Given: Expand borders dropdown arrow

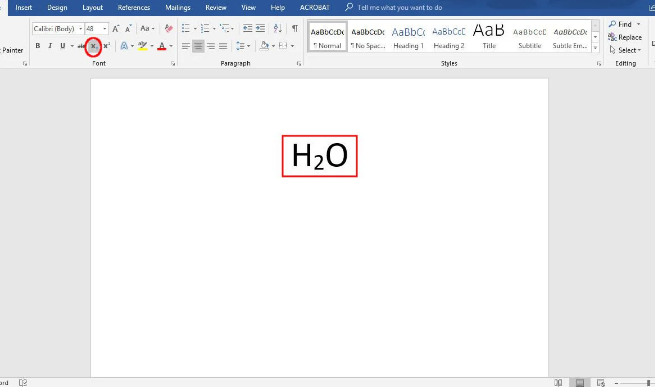Looking at the screenshot, I should (x=292, y=46).
